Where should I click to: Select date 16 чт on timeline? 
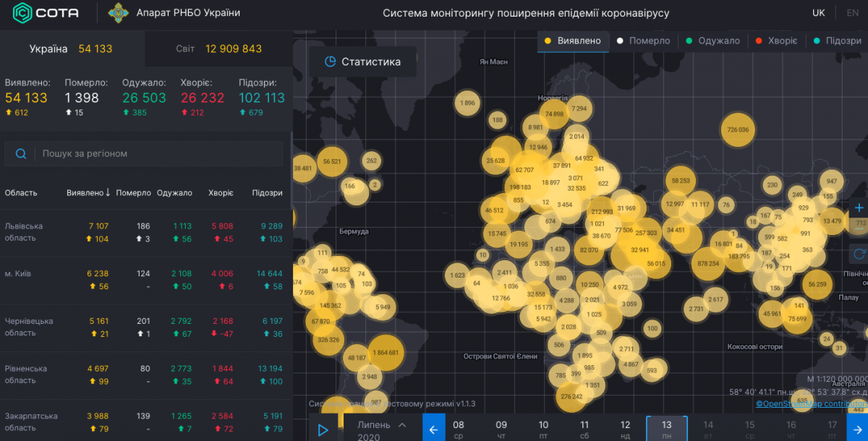[x=791, y=429]
